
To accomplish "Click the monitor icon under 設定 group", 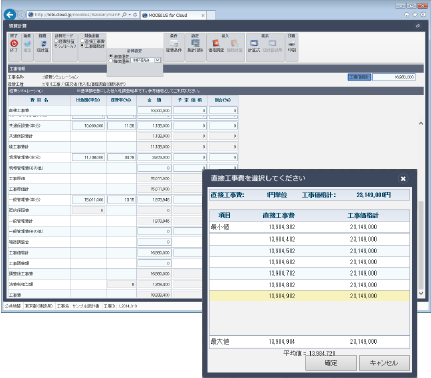I will (195, 43).
